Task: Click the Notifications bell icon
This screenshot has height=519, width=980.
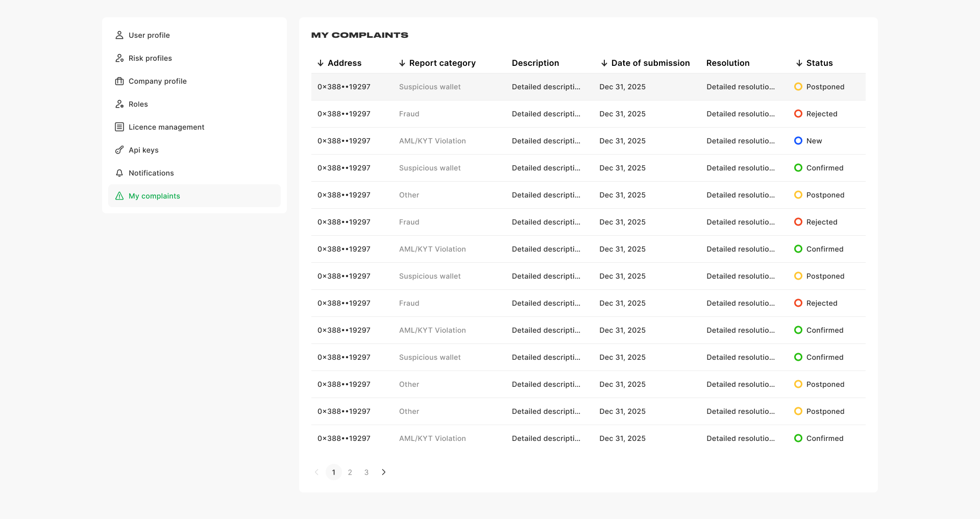Action: pos(119,173)
